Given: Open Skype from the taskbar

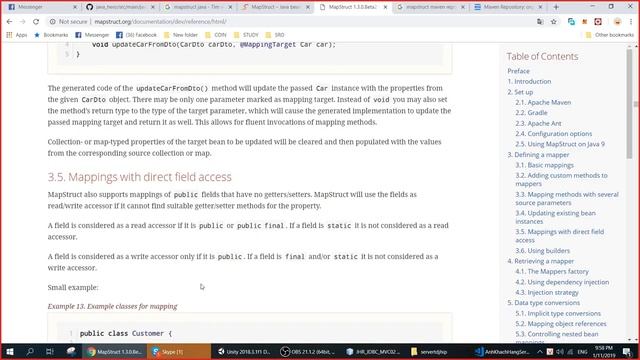Looking at the screenshot, I should point(180,351).
